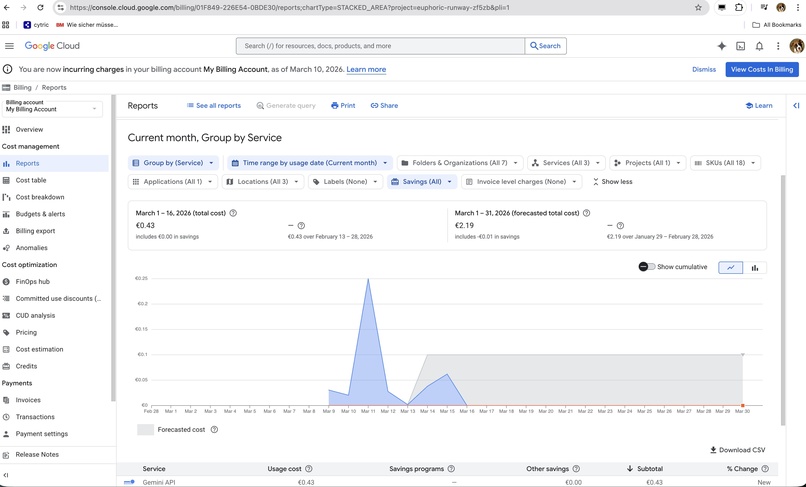
Task: Toggle Gemini API series color checkbox
Action: point(129,482)
